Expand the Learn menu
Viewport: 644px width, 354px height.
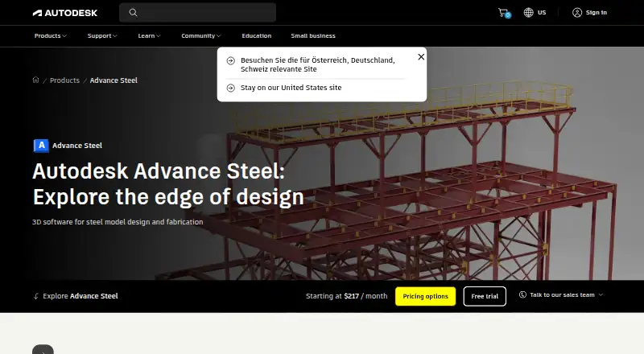pyautogui.click(x=149, y=35)
